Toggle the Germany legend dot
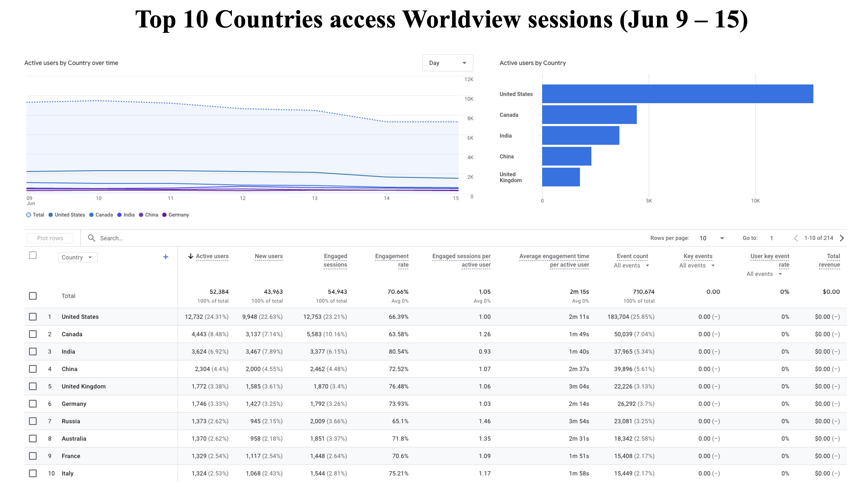This screenshot has width=868, height=487. (165, 215)
